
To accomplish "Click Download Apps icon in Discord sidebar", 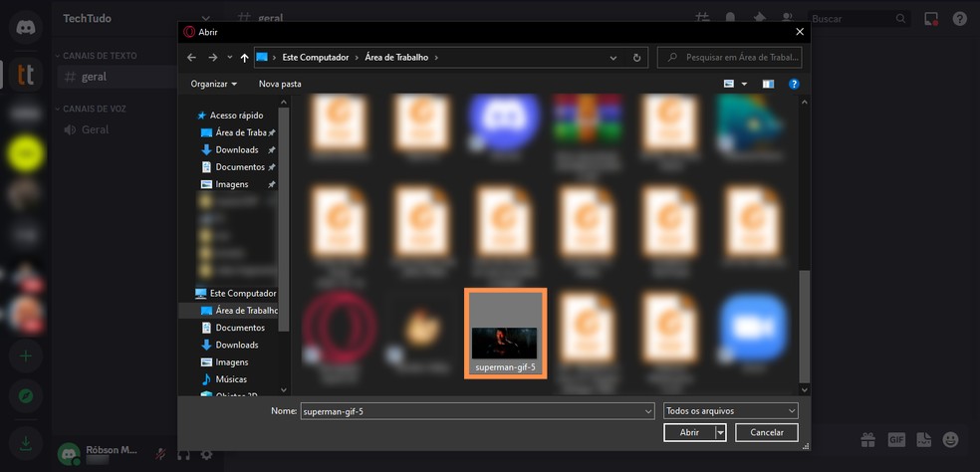I will tap(26, 443).
